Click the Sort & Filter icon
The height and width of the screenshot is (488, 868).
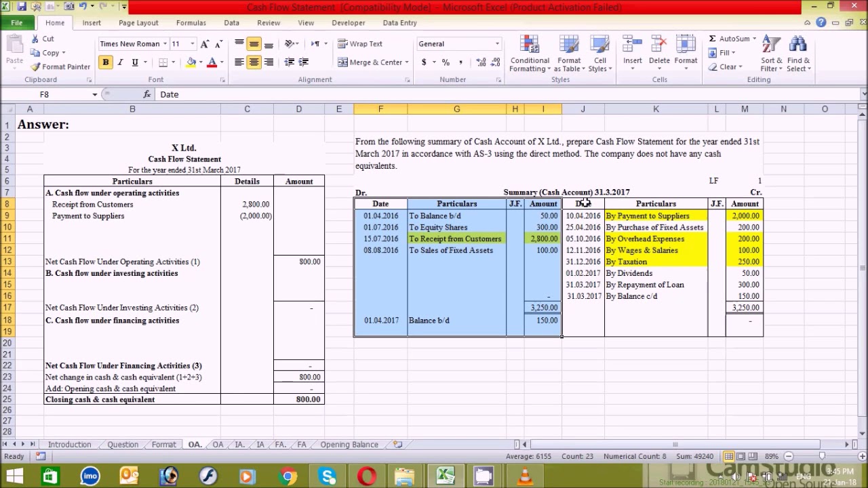point(771,45)
